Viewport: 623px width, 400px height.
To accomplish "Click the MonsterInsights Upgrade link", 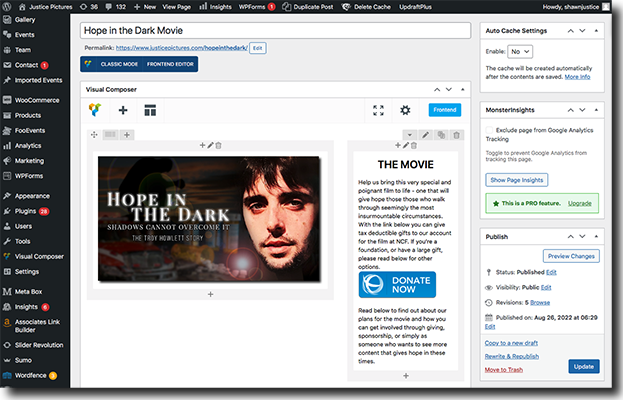I will point(579,203).
